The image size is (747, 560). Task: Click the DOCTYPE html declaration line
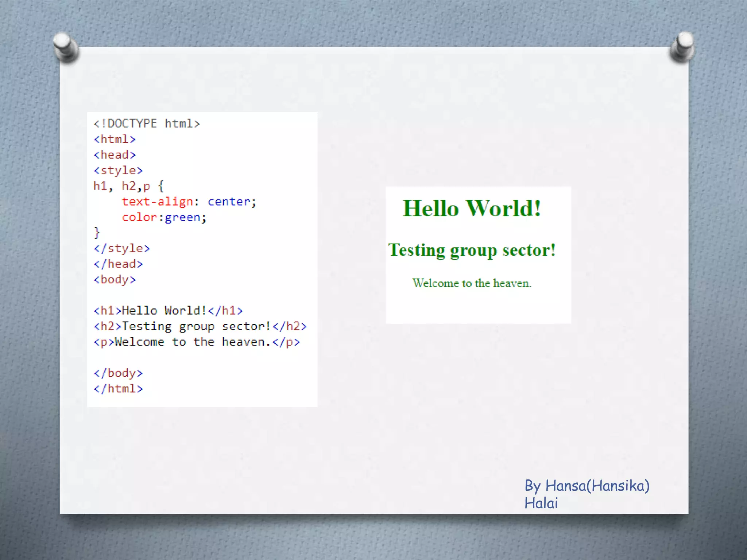click(x=147, y=124)
